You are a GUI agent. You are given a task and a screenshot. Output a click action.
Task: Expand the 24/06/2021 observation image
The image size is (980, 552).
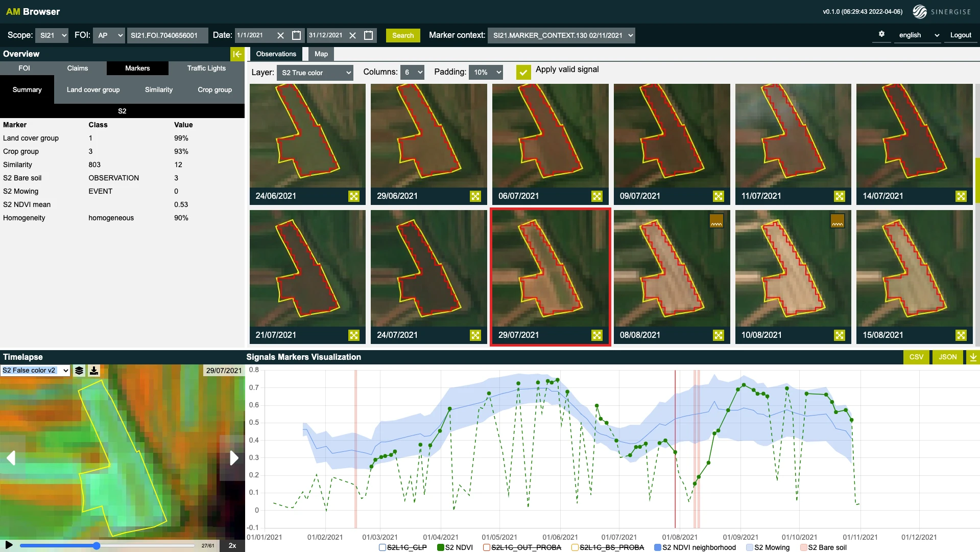point(354,196)
